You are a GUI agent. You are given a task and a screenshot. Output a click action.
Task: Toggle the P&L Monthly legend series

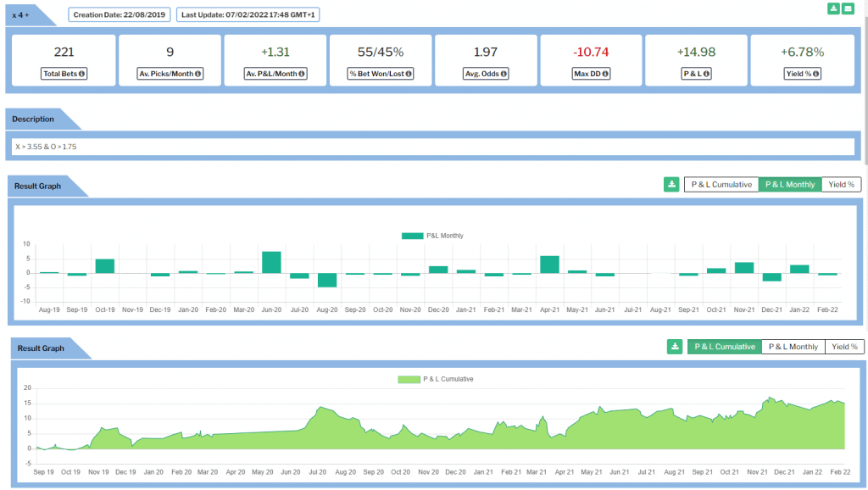pos(432,236)
